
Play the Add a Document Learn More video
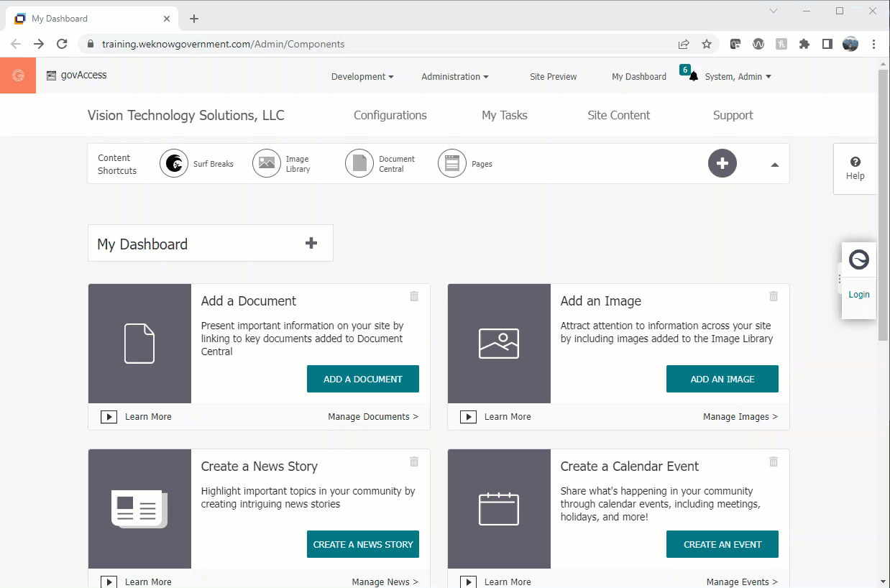coord(109,417)
